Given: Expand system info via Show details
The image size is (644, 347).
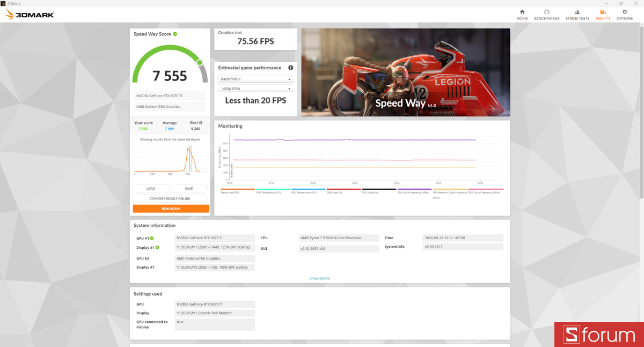Looking at the screenshot, I should click(320, 278).
